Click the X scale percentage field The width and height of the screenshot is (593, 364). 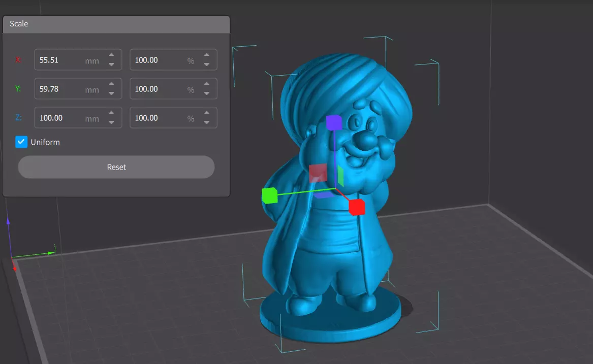point(173,60)
